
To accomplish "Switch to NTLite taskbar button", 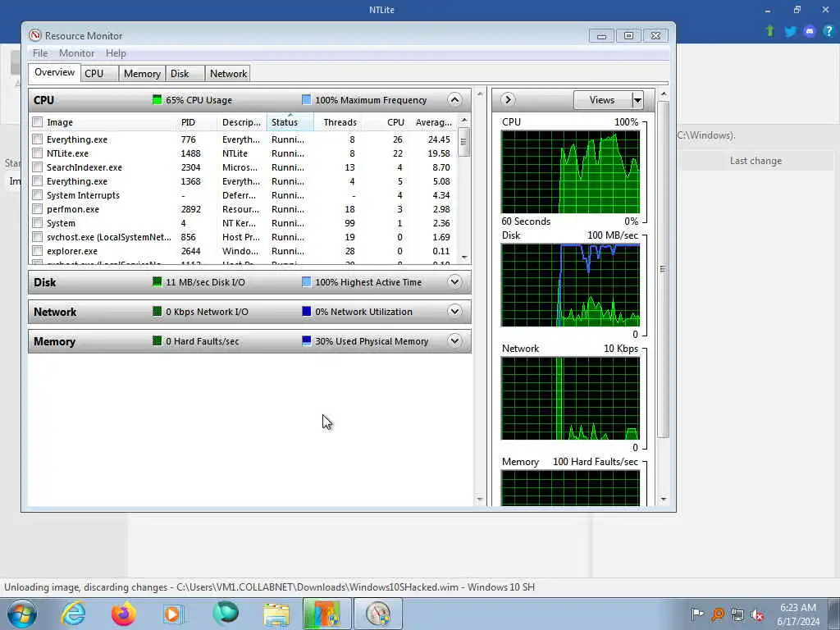I will tap(326, 614).
